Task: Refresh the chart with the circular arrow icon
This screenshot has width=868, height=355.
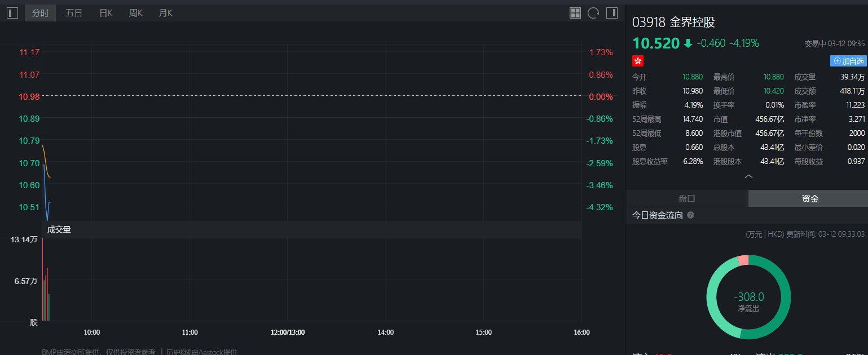Action: [x=593, y=13]
